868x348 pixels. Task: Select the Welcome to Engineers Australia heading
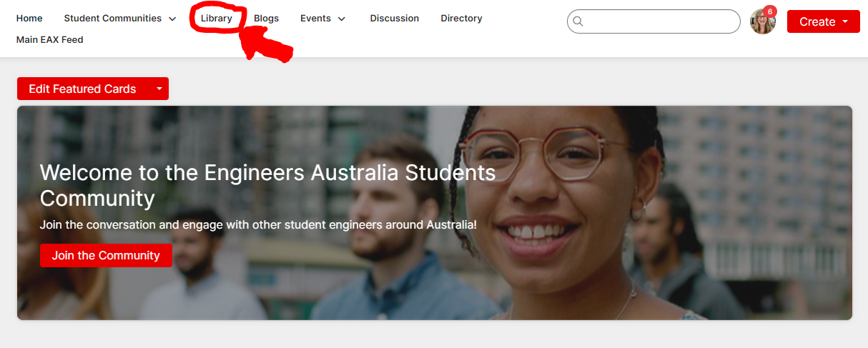[x=267, y=185]
